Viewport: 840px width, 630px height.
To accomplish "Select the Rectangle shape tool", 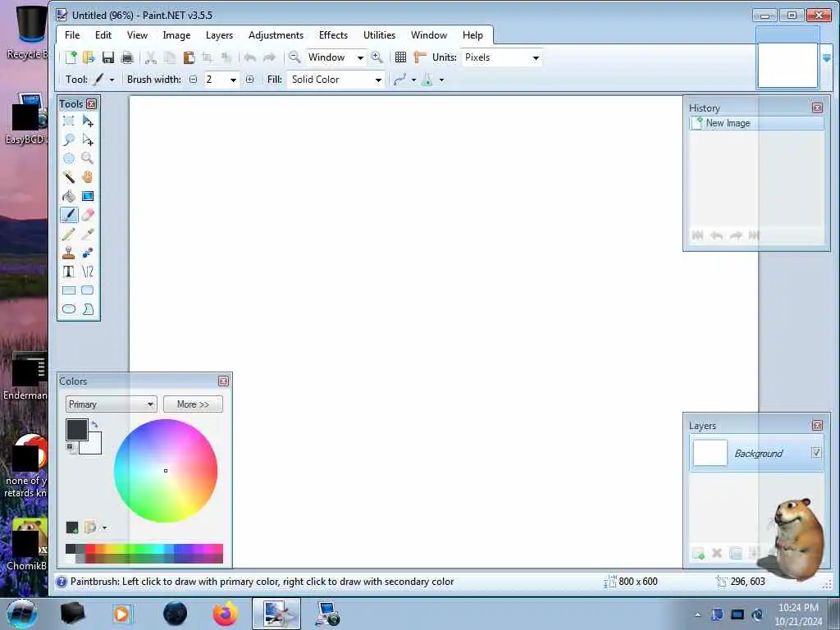I will (69, 290).
